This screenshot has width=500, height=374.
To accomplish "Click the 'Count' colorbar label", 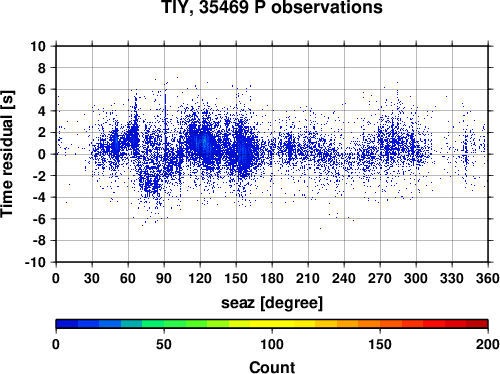I will coord(272,367).
